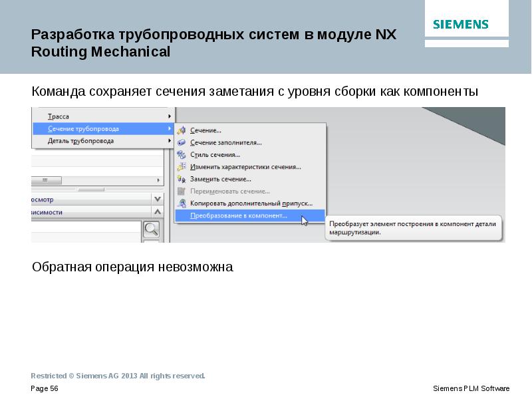Click the 'Команда сохраняет сечения' sentence
Viewport: 532px width, 399px height.
255,92
